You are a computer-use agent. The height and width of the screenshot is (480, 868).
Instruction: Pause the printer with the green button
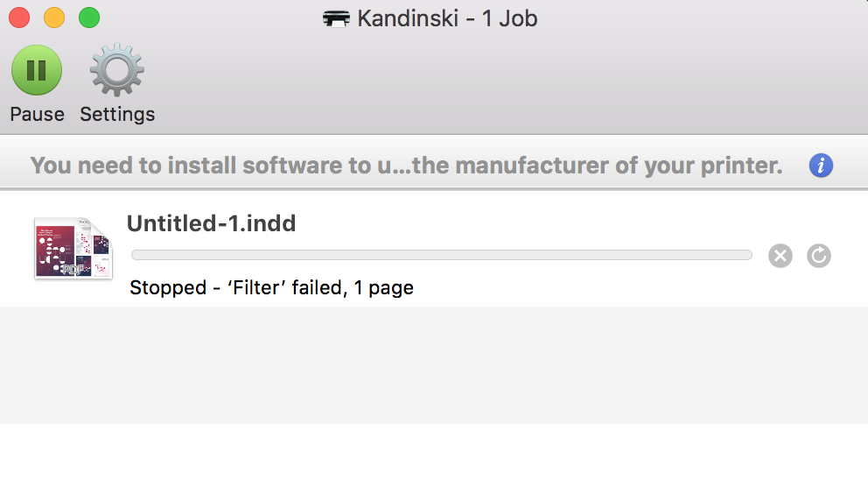[37, 70]
